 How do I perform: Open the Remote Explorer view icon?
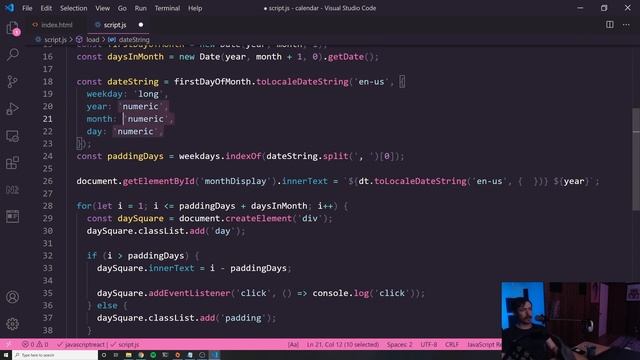pos(13,136)
